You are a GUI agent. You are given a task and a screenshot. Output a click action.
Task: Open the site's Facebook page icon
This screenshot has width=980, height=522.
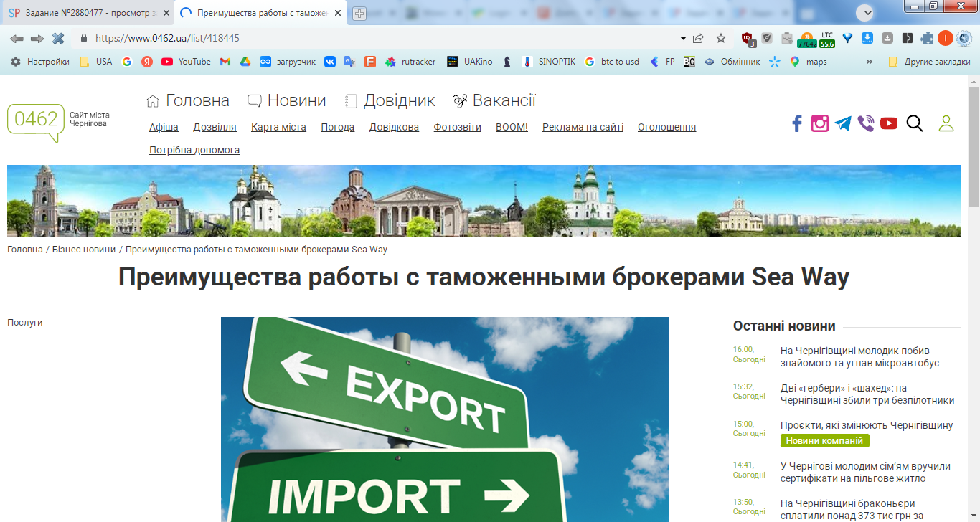796,123
